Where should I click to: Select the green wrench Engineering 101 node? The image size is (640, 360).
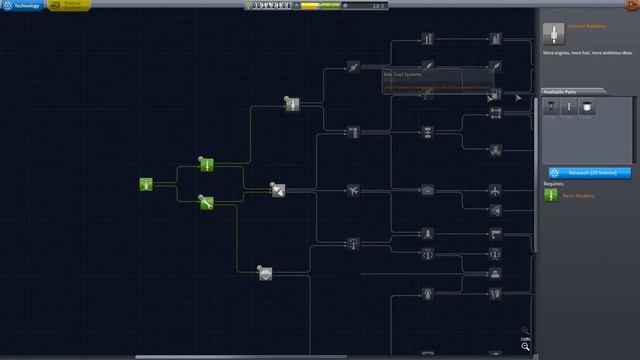point(207,203)
